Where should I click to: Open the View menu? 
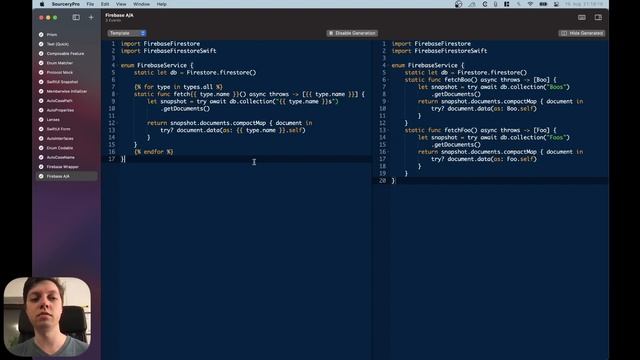point(121,4)
